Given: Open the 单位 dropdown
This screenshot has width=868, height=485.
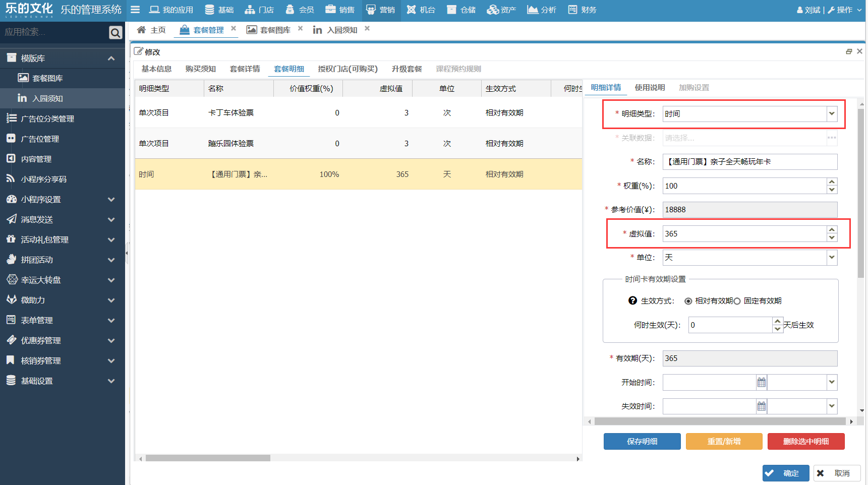Looking at the screenshot, I should coord(832,258).
